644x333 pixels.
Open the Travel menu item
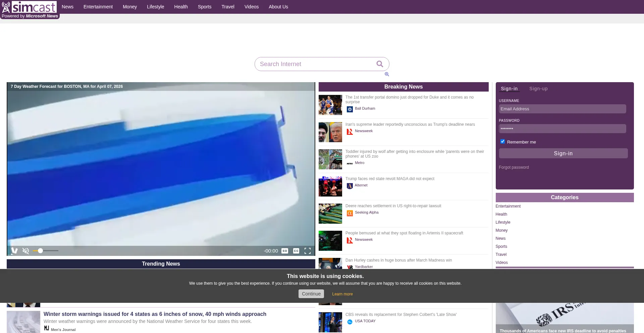pyautogui.click(x=228, y=7)
